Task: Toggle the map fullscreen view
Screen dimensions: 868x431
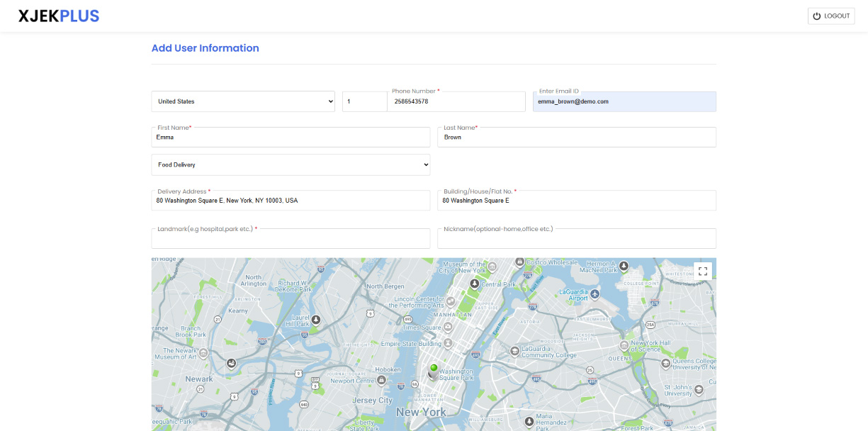Action: 703,272
